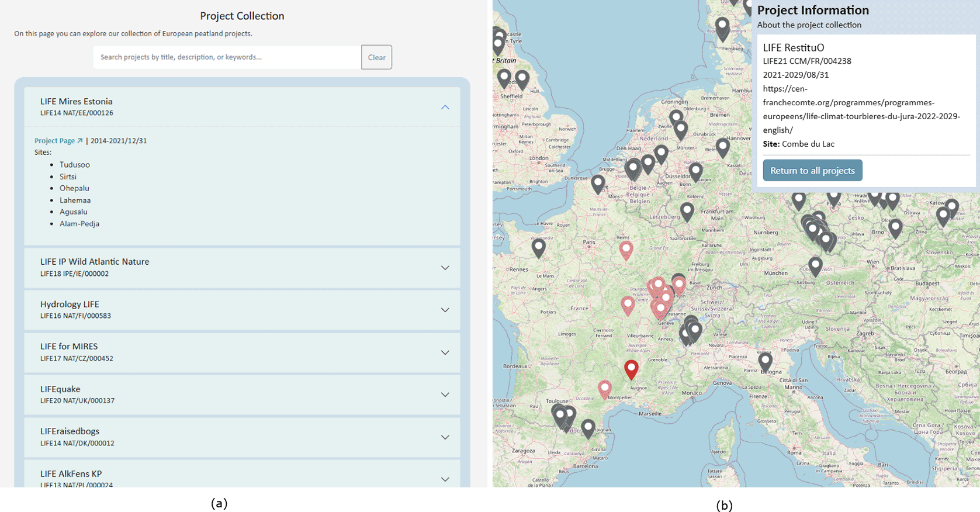980x512 pixels.
Task: Select the Agusalu site entry
Action: point(74,212)
